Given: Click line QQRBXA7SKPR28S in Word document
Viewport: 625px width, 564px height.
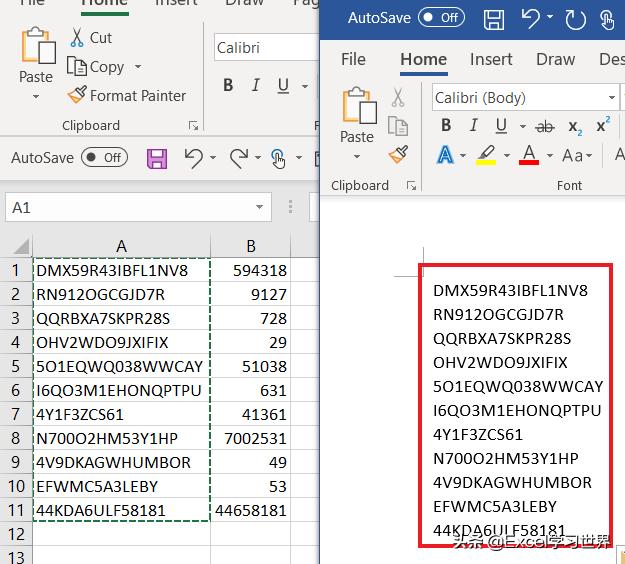Looking at the screenshot, I should [502, 339].
